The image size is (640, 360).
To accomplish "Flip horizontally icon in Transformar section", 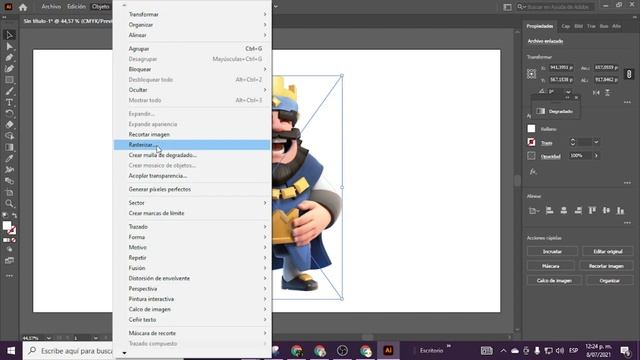I will click(596, 93).
